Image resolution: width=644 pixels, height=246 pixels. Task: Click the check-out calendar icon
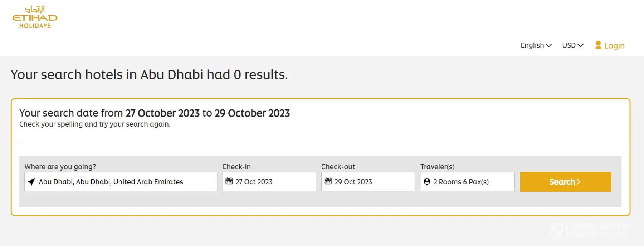pos(328,181)
